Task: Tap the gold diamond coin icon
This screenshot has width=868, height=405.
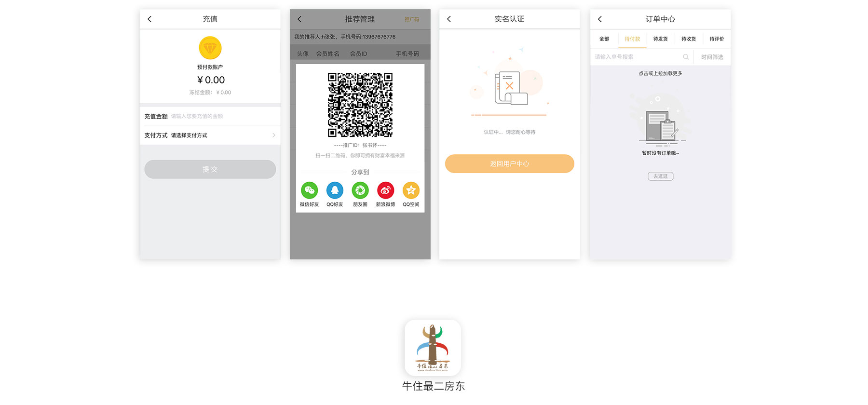Action: [210, 48]
